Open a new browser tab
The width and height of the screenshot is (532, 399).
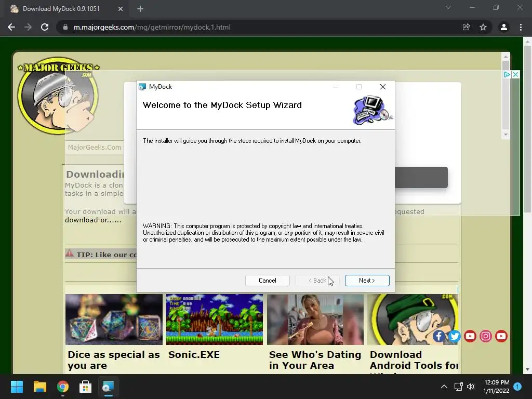point(140,9)
